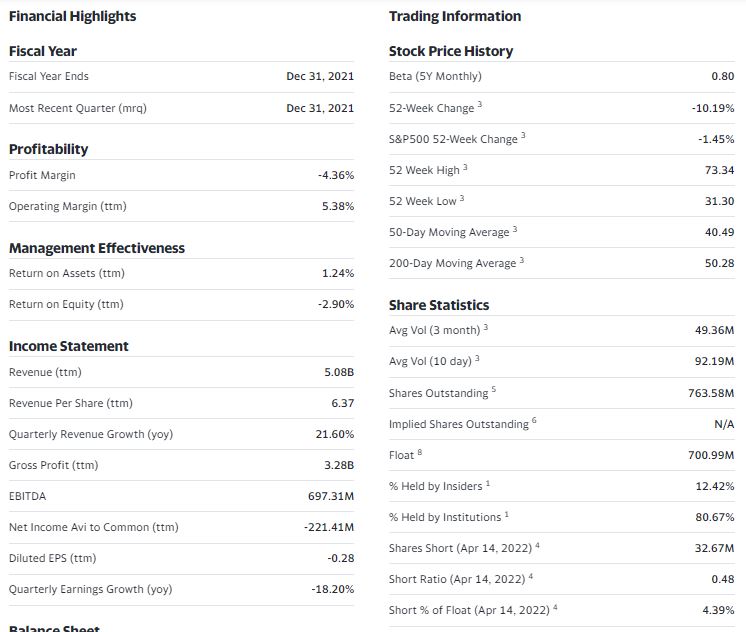Select the Profit Margin value
The image size is (746, 632).
click(x=336, y=175)
